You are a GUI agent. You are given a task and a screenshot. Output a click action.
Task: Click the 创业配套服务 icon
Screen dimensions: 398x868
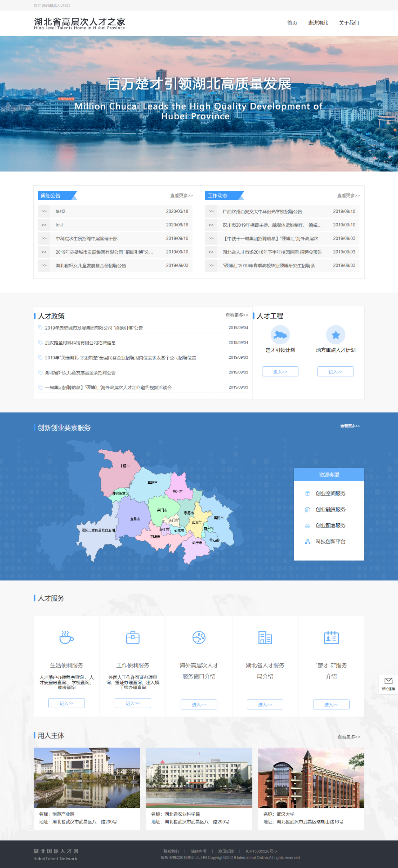[x=308, y=525]
